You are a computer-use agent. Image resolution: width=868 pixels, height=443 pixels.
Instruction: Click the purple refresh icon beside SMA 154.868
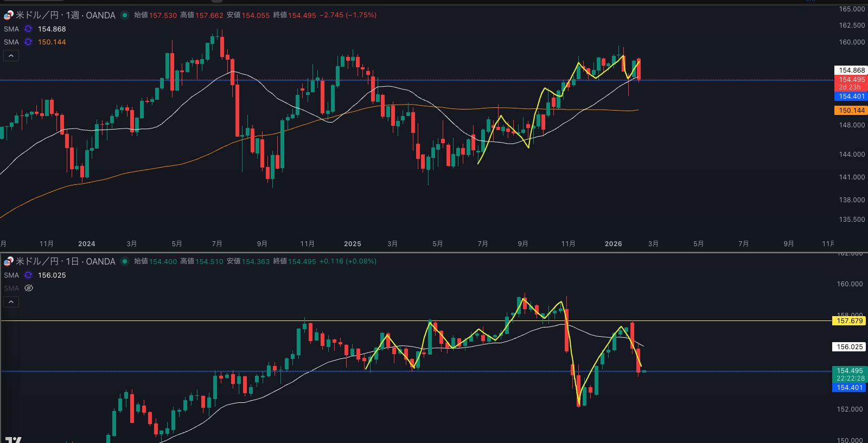(x=28, y=29)
